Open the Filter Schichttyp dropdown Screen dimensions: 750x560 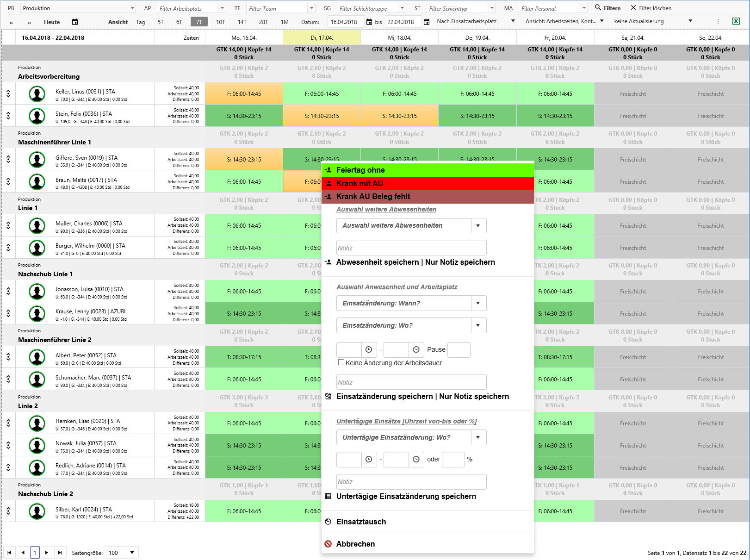pyautogui.click(x=492, y=8)
